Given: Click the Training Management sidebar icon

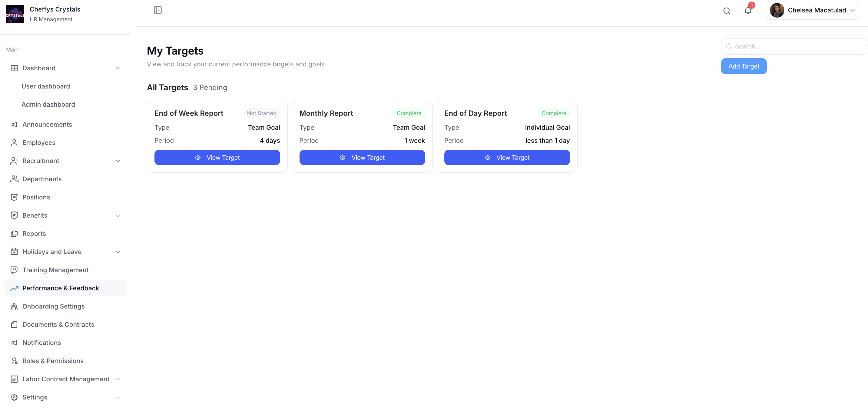Looking at the screenshot, I should [x=14, y=270].
